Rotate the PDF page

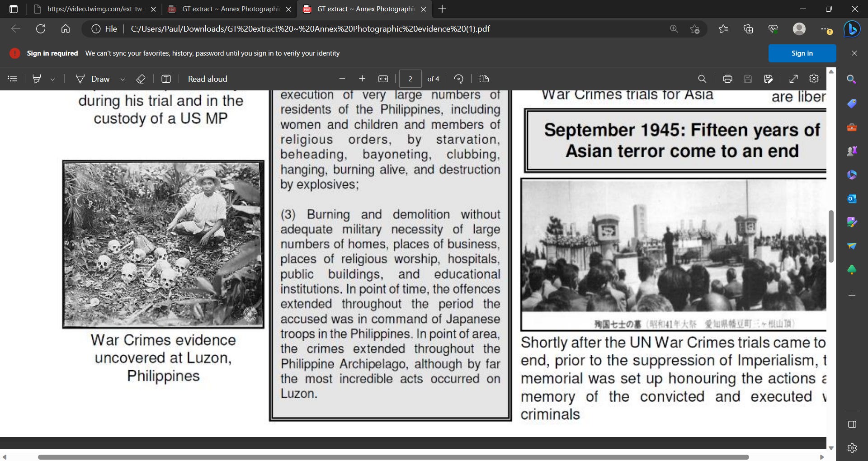tap(458, 79)
